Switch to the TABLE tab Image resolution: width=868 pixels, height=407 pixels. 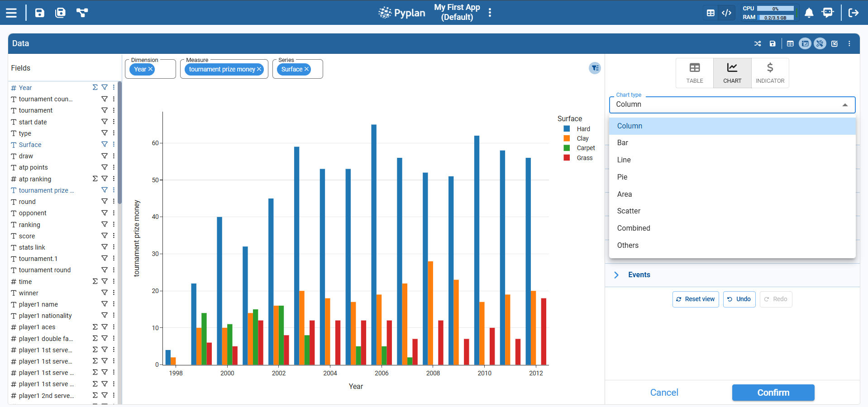(x=694, y=73)
